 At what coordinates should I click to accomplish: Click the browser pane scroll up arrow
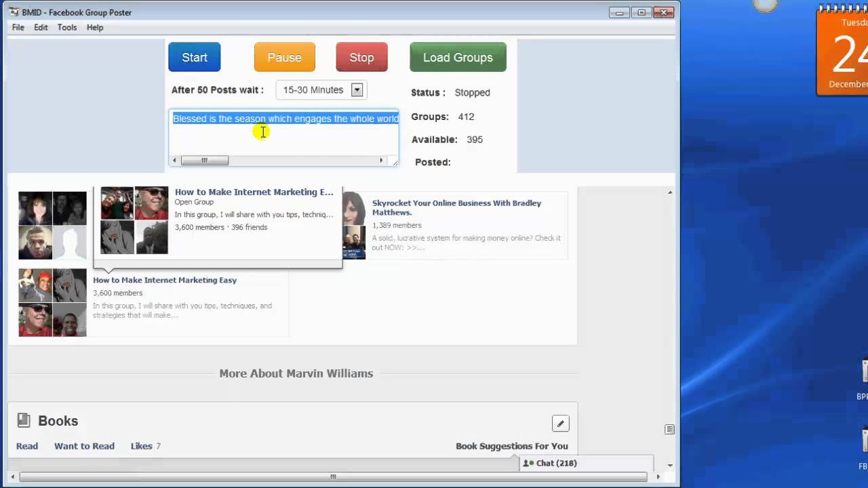pyautogui.click(x=670, y=192)
